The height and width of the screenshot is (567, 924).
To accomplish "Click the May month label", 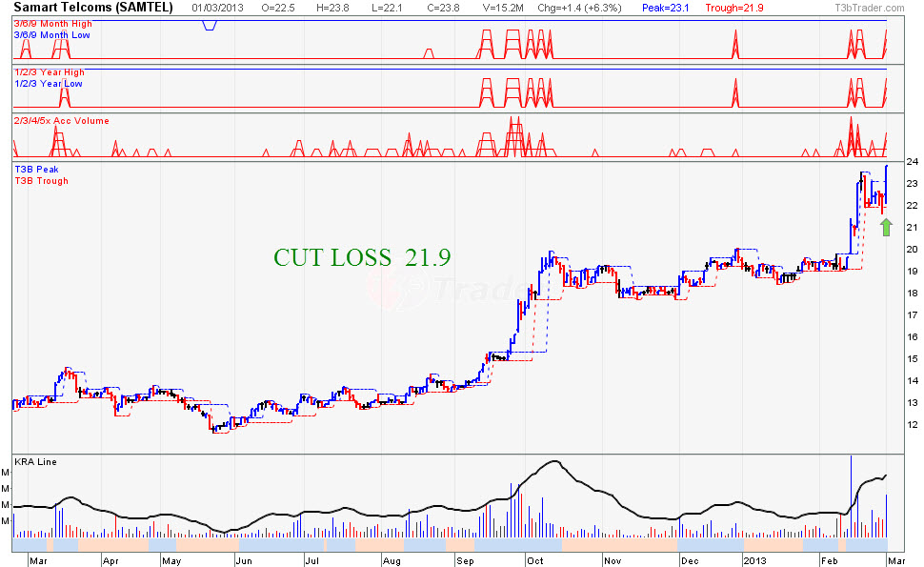I will (171, 560).
